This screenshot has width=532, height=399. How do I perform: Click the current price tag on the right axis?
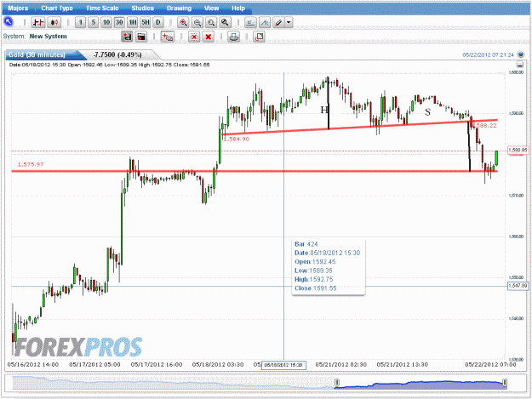click(518, 151)
